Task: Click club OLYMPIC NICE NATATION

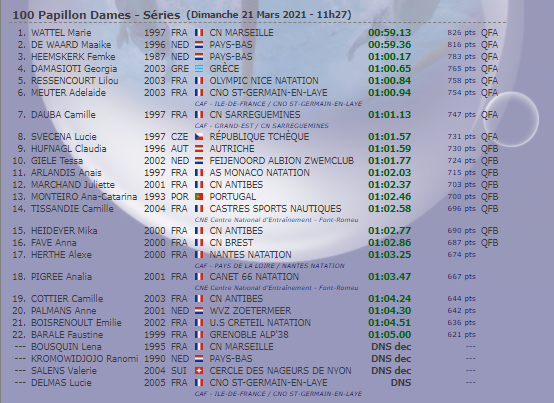Action: coord(264,81)
